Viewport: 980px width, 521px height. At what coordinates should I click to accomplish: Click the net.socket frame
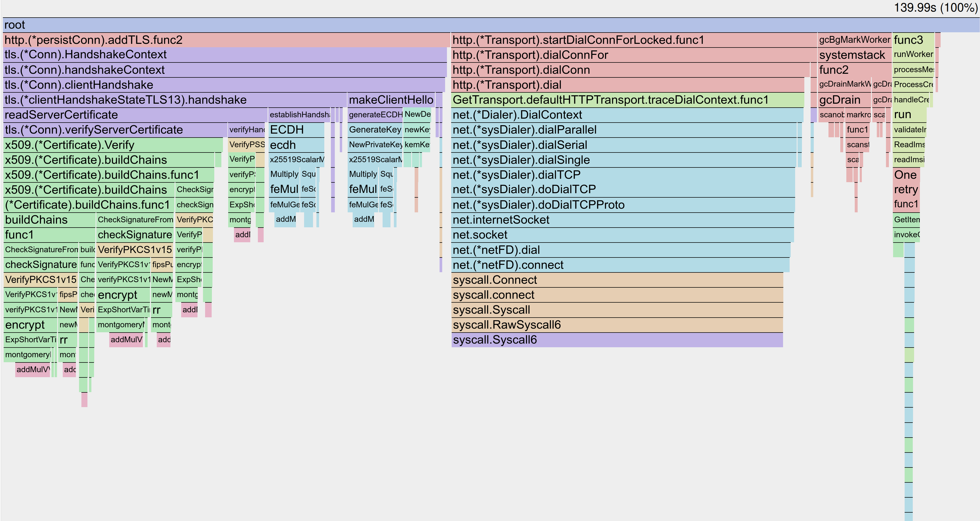(623, 235)
